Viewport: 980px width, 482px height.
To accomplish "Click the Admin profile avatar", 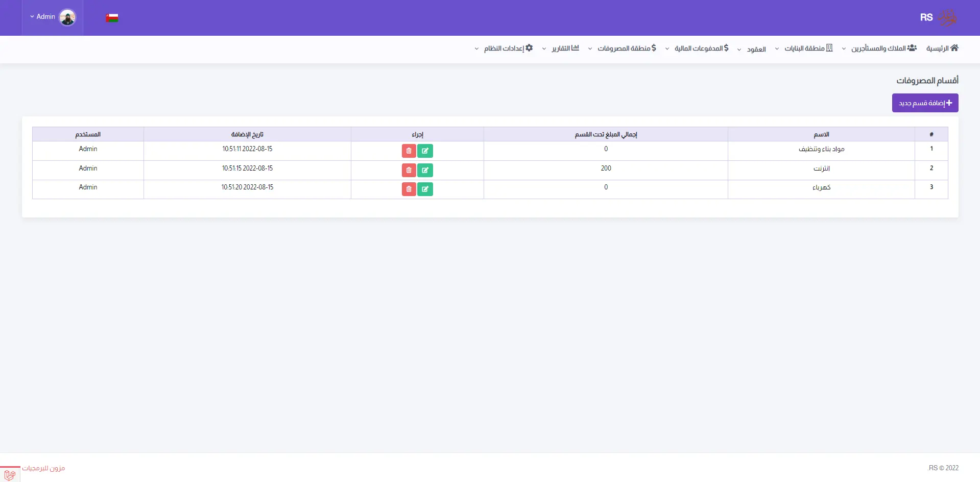I will [67, 17].
